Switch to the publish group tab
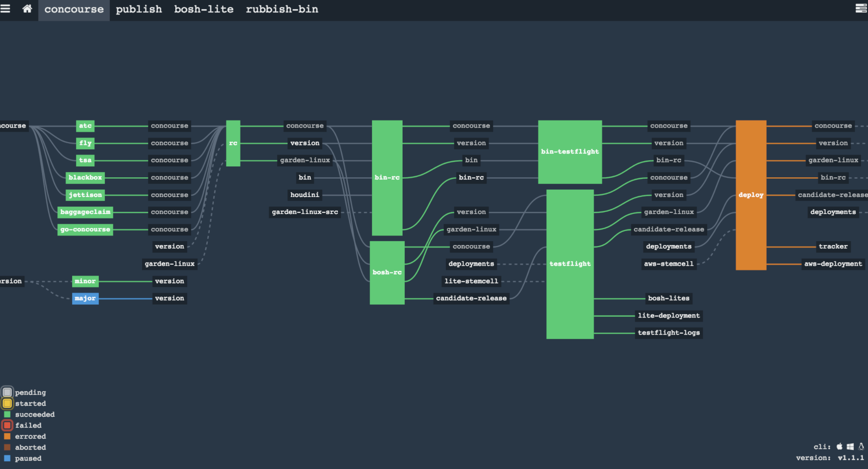 click(x=139, y=9)
